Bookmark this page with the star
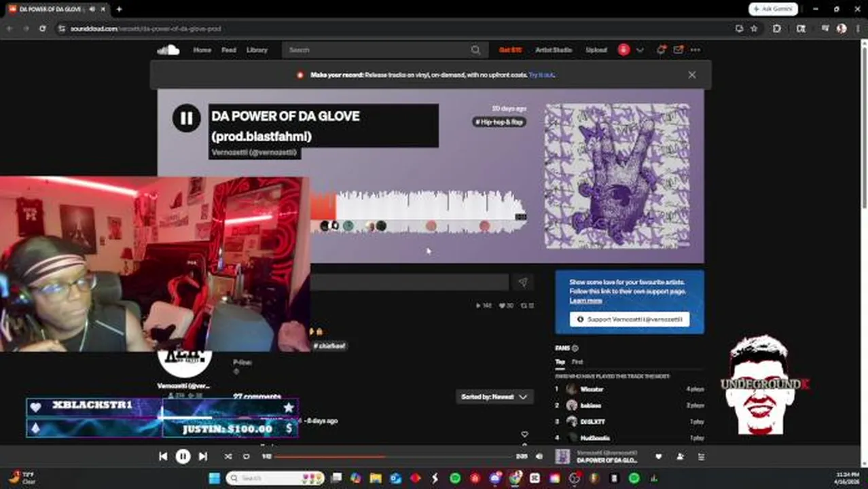 pos(754,29)
